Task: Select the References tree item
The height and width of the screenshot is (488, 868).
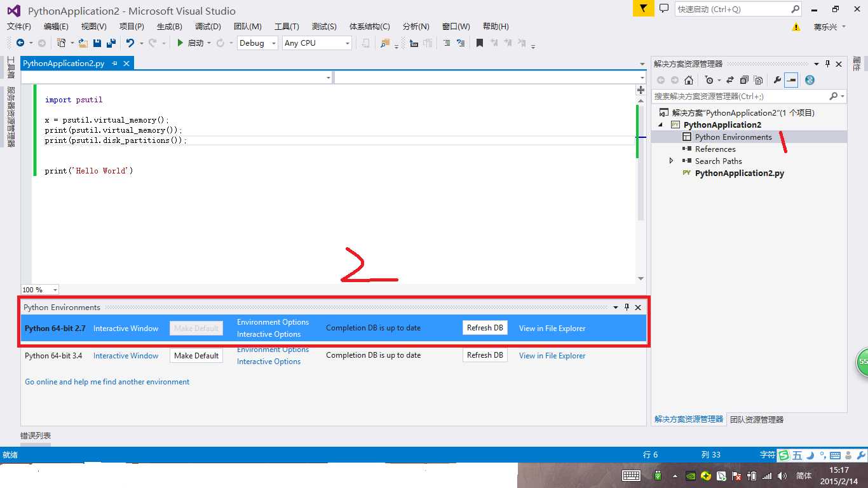Action: 715,149
